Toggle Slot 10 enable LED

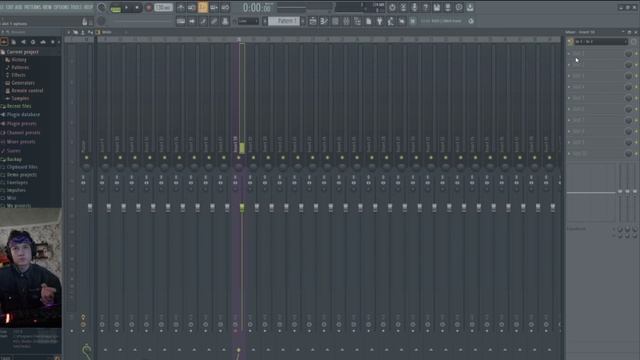click(x=636, y=153)
